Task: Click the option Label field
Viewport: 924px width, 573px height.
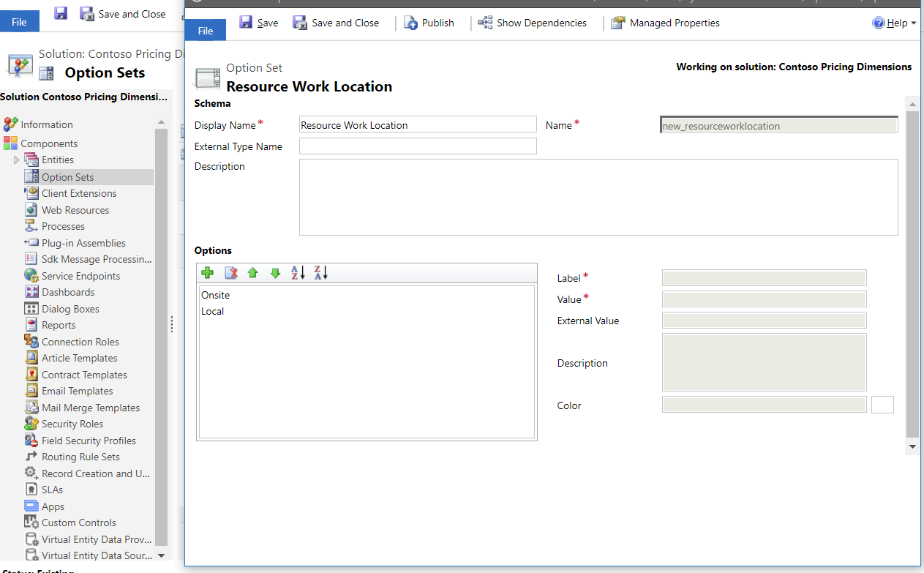Action: point(764,277)
